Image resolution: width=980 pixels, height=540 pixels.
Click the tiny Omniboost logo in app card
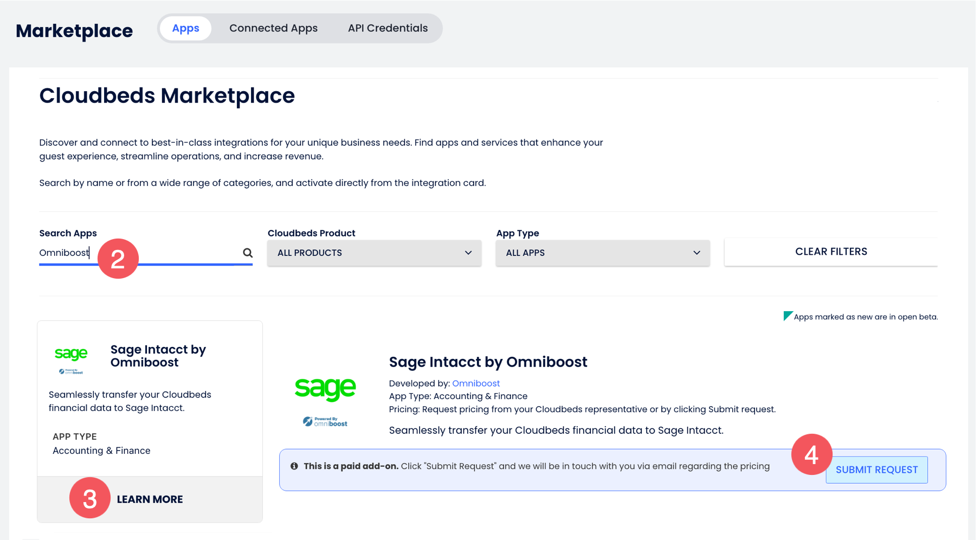point(71,371)
